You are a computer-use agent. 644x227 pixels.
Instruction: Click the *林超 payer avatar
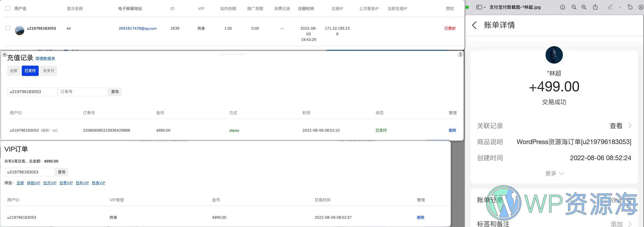click(554, 55)
